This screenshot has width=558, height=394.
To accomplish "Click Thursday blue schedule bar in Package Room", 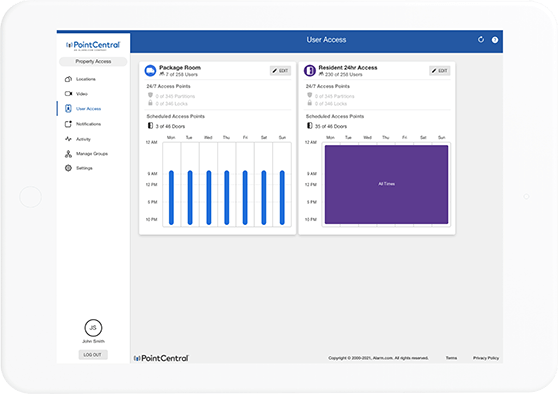I will 227,198.
